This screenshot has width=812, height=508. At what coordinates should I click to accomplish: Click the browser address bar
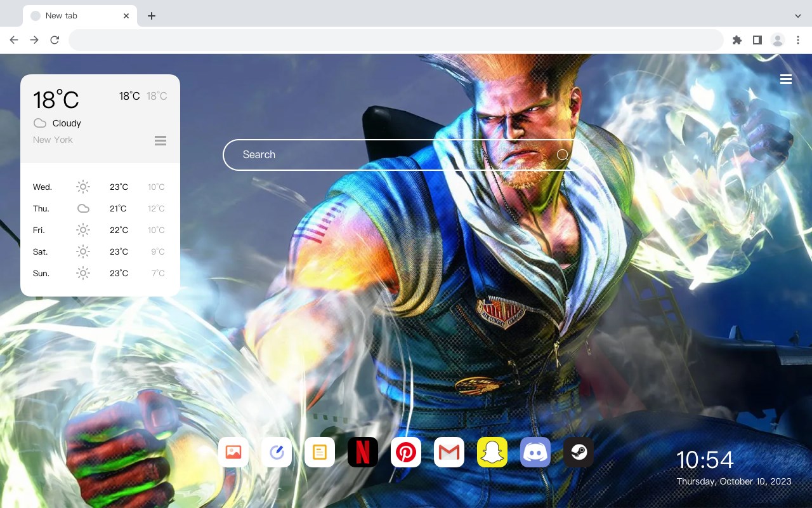click(396, 40)
